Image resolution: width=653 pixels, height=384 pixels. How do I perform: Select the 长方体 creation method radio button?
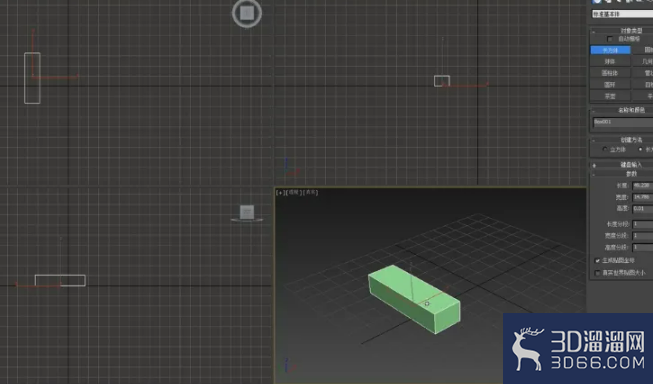tap(641, 150)
